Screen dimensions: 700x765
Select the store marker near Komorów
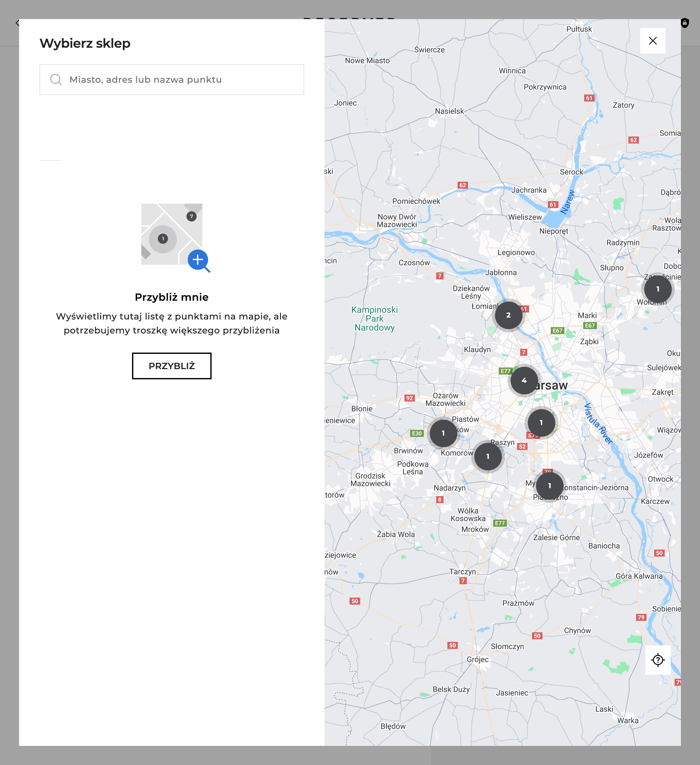click(x=488, y=457)
